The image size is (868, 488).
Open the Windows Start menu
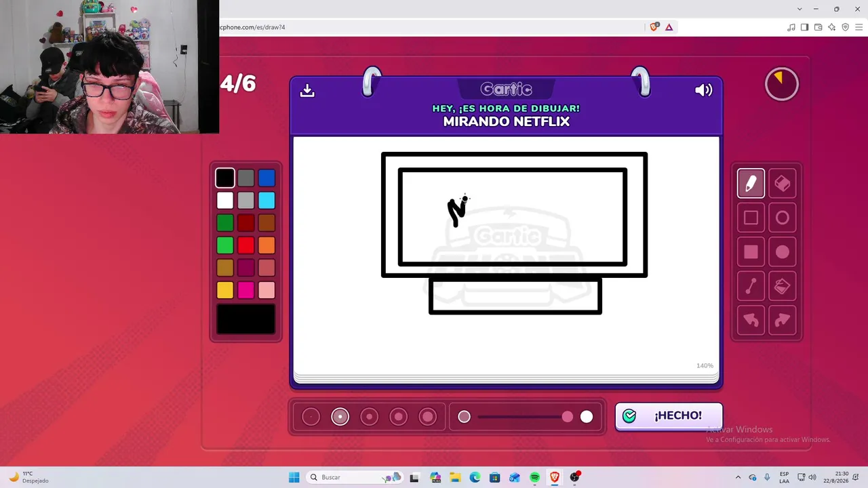294,477
